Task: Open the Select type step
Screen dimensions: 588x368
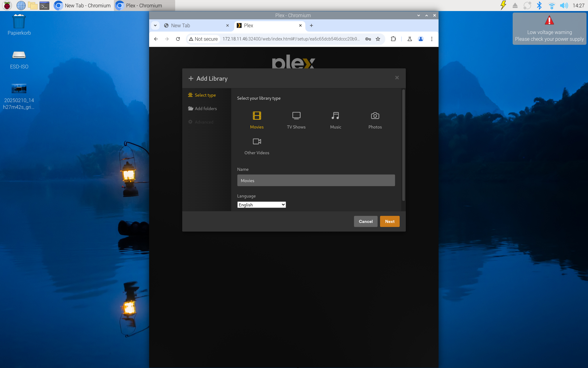Action: pos(202,95)
